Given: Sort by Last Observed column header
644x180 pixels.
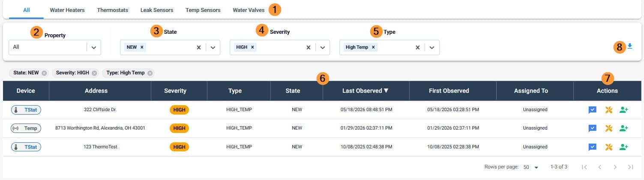Looking at the screenshot, I should [365, 91].
